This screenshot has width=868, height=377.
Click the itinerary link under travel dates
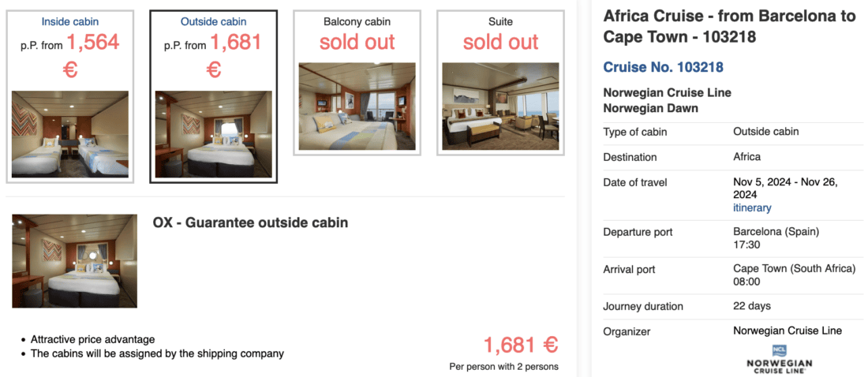(x=752, y=207)
